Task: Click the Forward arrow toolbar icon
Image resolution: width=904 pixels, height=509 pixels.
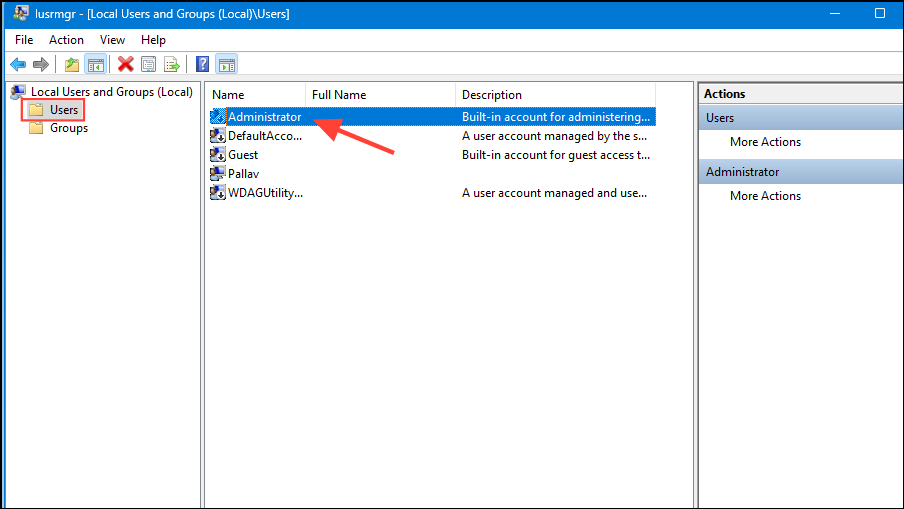Action: (x=40, y=65)
